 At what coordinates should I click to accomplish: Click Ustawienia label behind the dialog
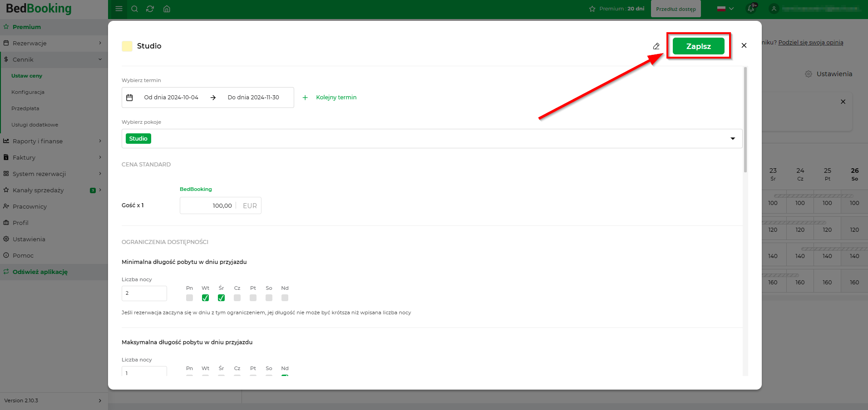(834, 74)
